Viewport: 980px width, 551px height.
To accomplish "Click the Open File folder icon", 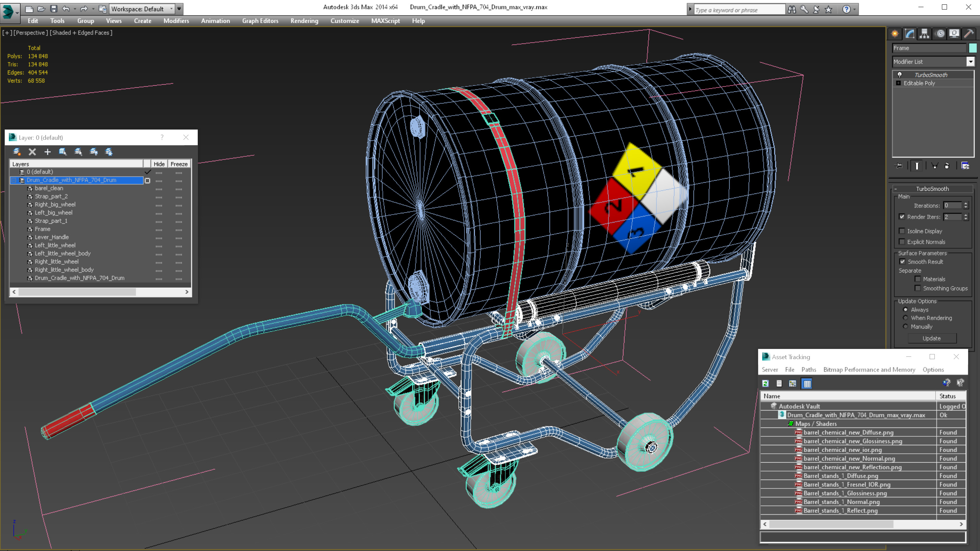I will pyautogui.click(x=42, y=9).
